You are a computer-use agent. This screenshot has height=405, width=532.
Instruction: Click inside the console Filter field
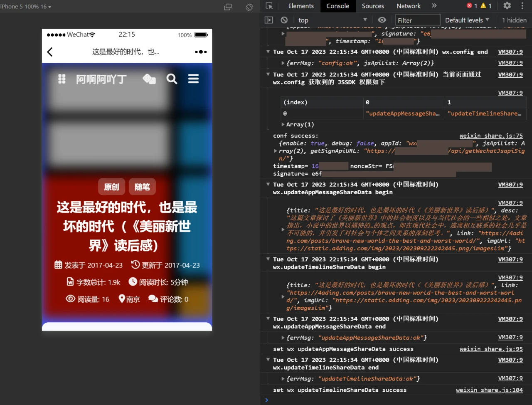click(x=418, y=20)
